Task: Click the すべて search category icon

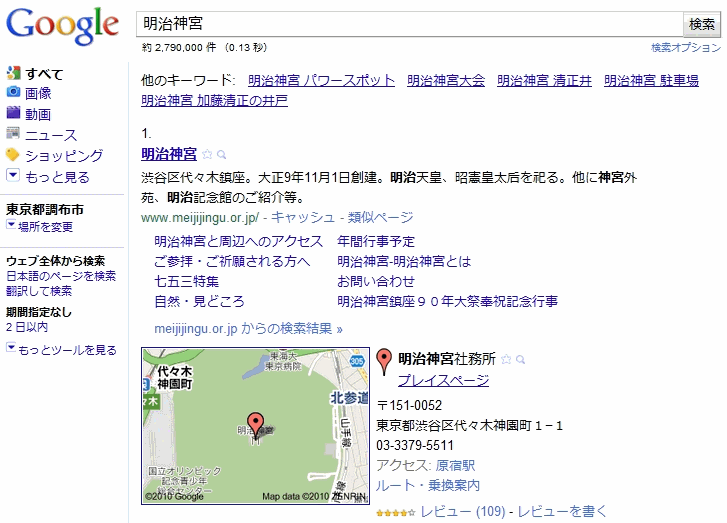Action: pyautogui.click(x=13, y=72)
